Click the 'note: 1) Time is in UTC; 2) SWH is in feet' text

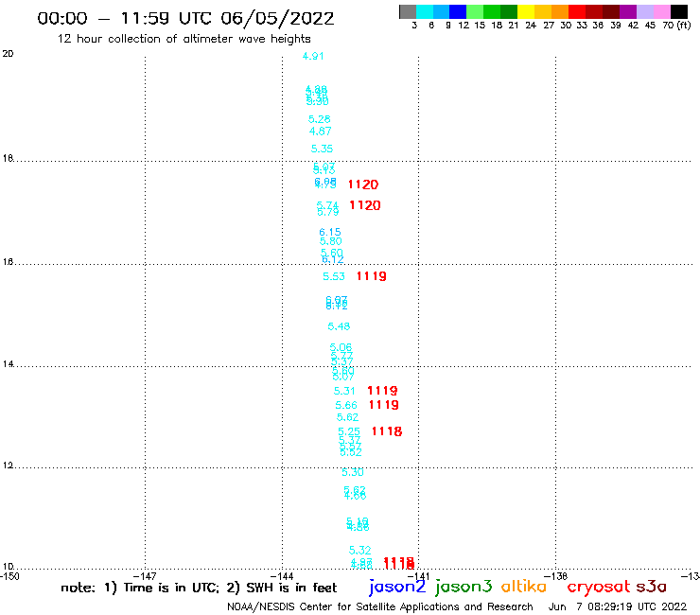[x=199, y=588]
